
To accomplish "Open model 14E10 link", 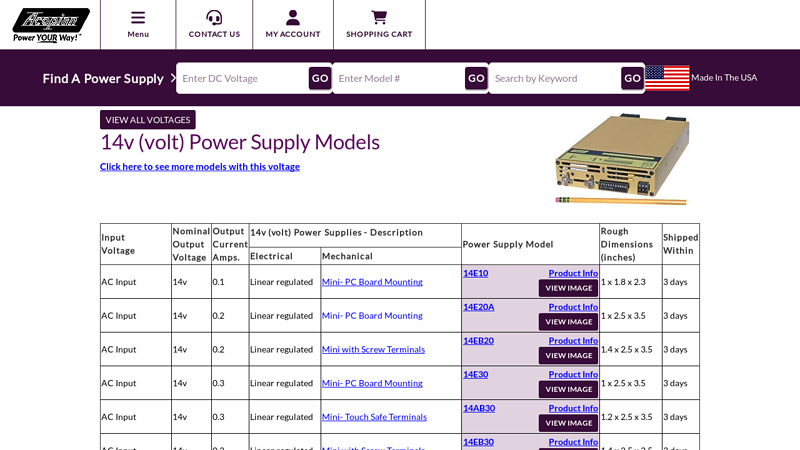I will pyautogui.click(x=476, y=273).
